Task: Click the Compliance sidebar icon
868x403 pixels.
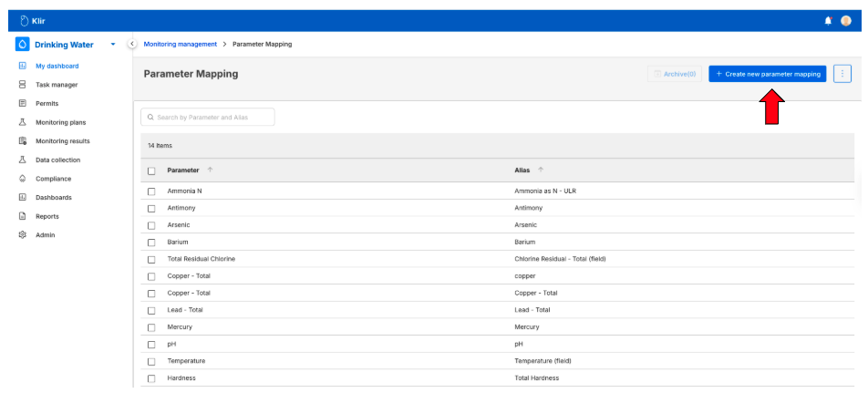Action: pos(22,179)
